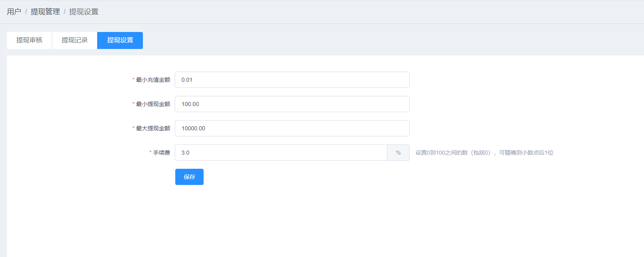Focus the 最大提现金额 field showing 10000.00
Image resolution: width=644 pixels, height=257 pixels.
click(x=292, y=128)
